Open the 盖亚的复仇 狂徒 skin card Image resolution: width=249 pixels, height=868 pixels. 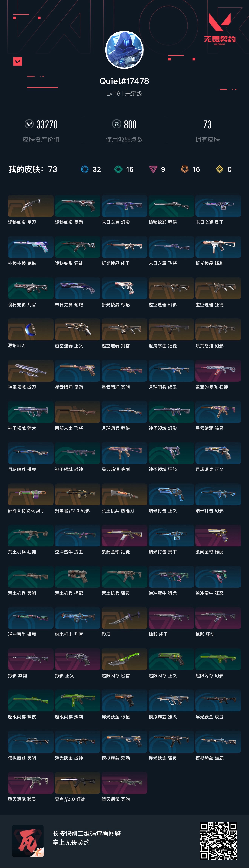coord(218,371)
